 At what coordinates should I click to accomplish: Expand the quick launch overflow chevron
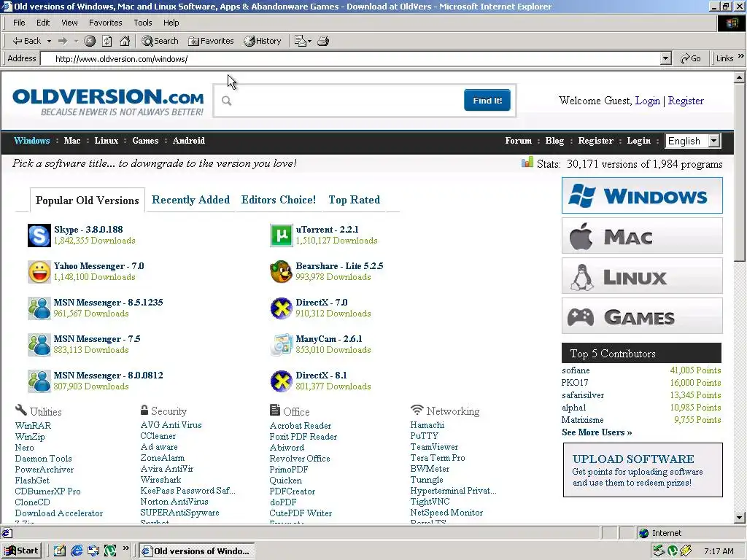[x=125, y=549]
